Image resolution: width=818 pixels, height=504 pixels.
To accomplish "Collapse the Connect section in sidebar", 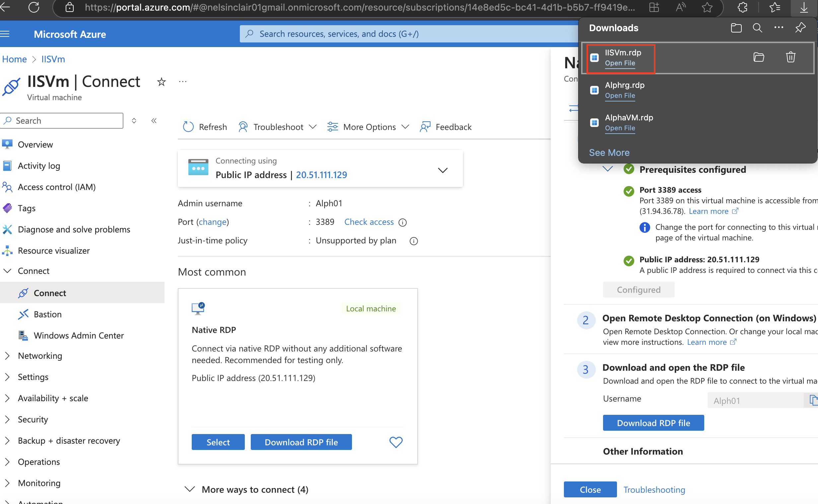I will click(7, 271).
